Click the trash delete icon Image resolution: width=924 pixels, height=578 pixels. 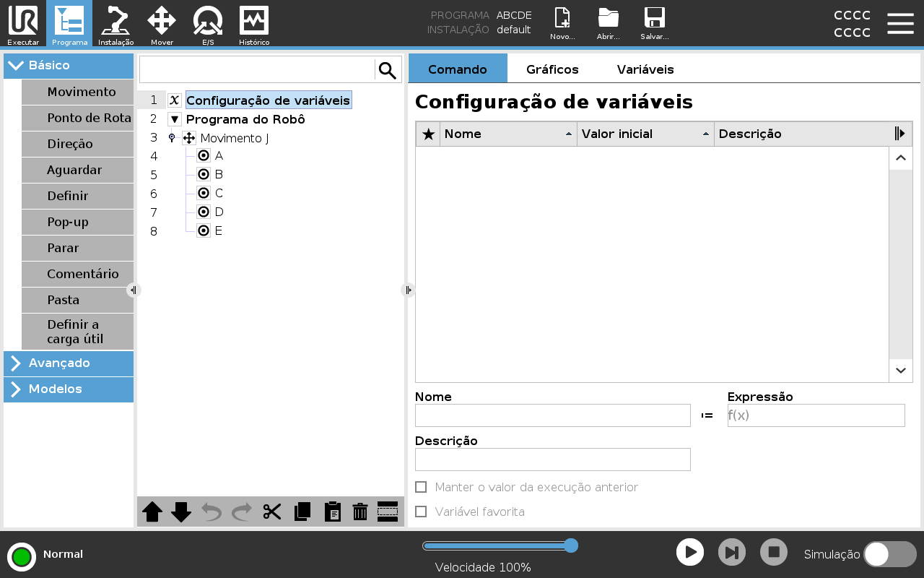(x=360, y=512)
